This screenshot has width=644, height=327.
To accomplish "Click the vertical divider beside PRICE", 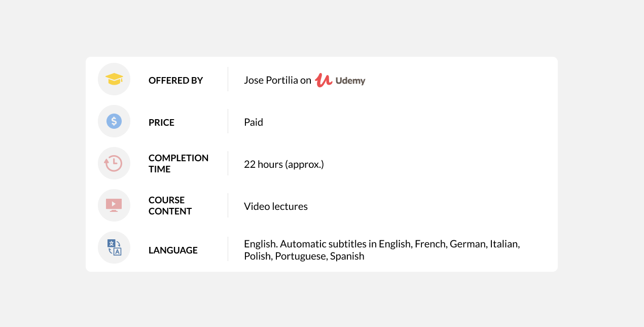I will pos(228,121).
